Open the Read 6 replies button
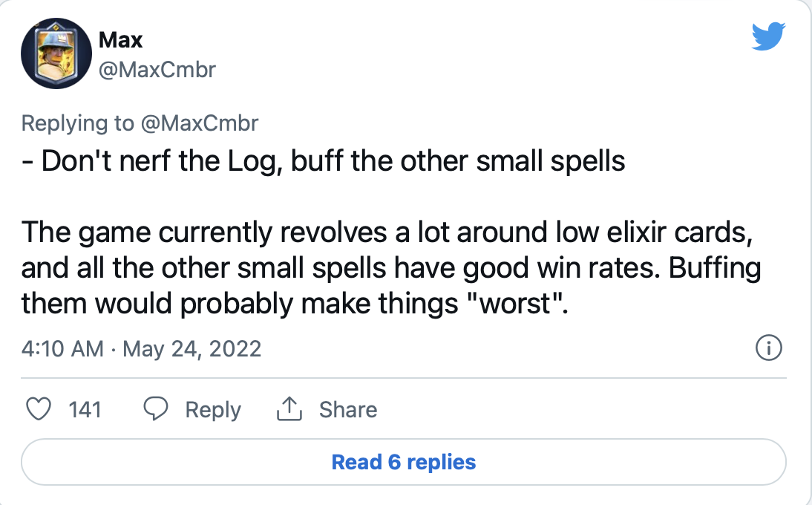 point(404,462)
